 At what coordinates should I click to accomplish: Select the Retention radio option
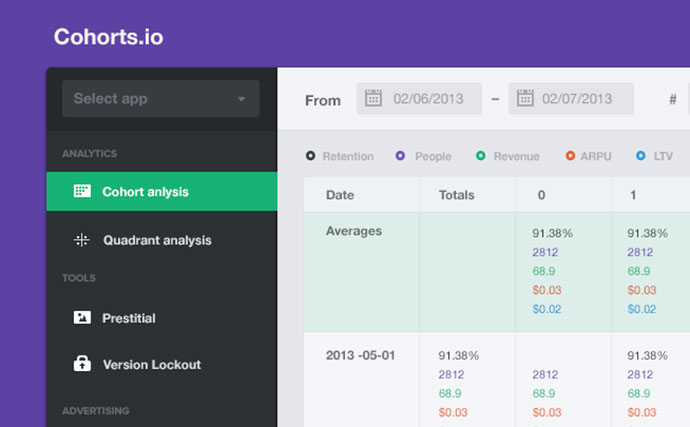coord(310,156)
